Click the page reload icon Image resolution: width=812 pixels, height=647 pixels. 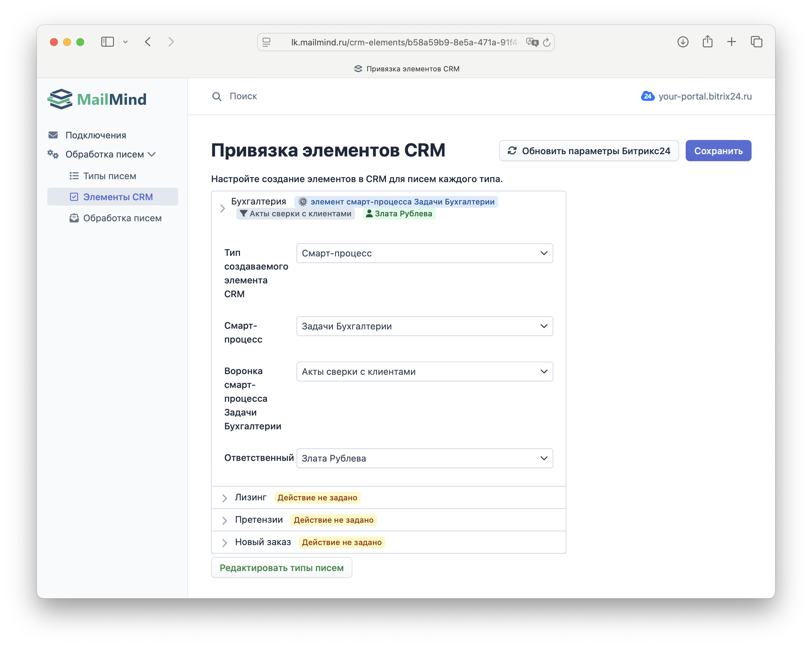(546, 42)
